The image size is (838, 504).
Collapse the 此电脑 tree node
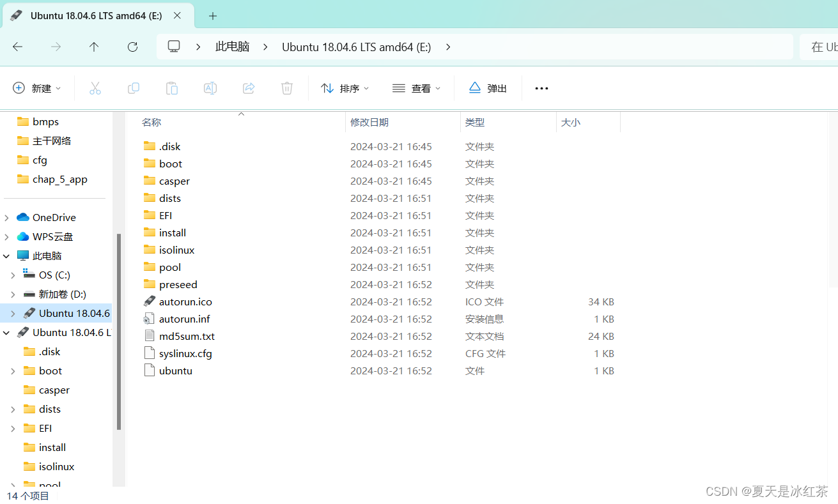7,256
